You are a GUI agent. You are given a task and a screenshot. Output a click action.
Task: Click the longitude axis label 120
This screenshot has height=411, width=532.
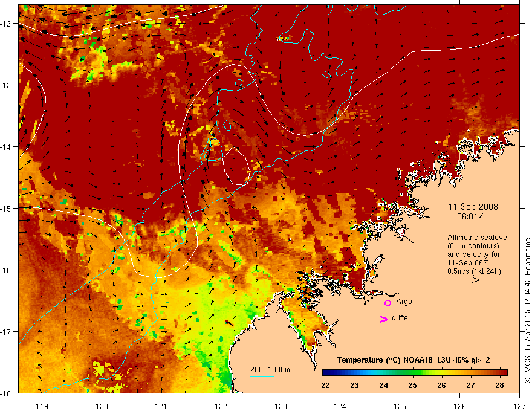click(x=102, y=406)
